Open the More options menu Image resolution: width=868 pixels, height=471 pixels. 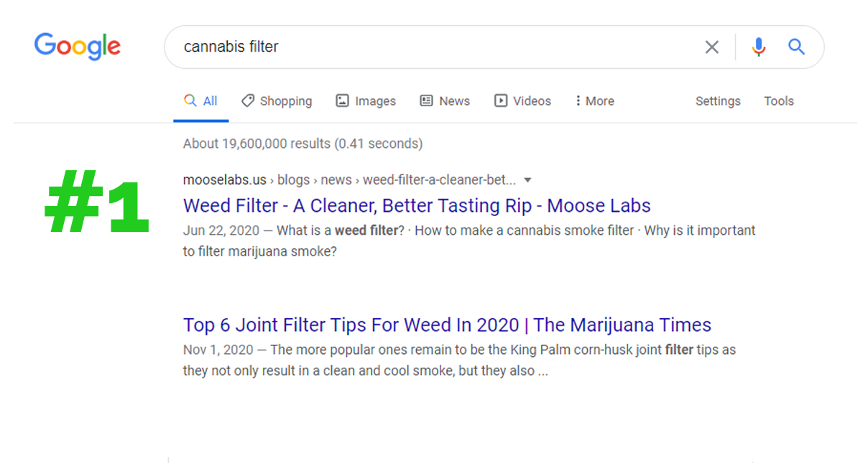pos(594,101)
